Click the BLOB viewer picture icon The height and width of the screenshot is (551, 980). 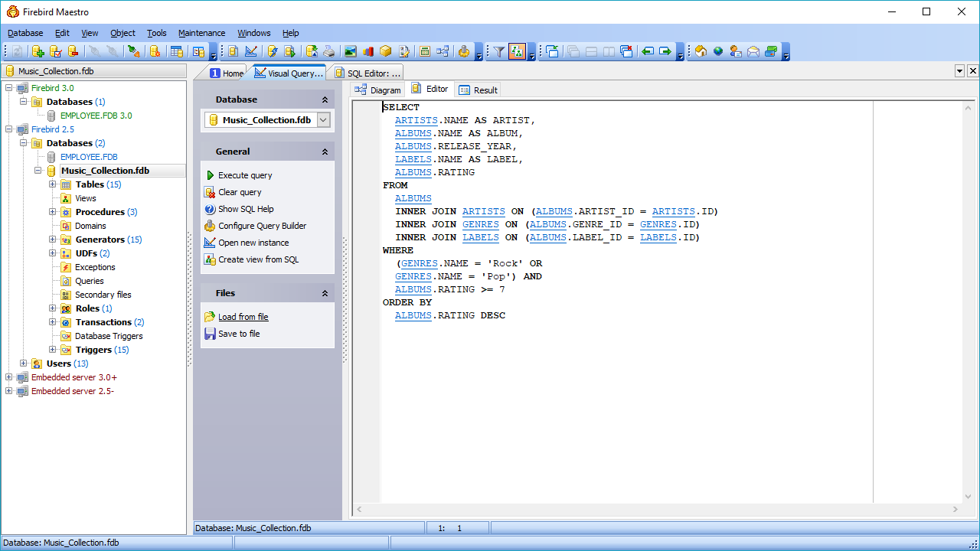350,51
